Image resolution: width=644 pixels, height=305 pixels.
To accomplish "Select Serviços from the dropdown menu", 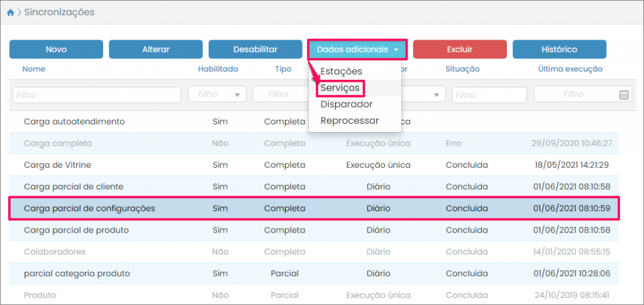I will click(x=340, y=87).
